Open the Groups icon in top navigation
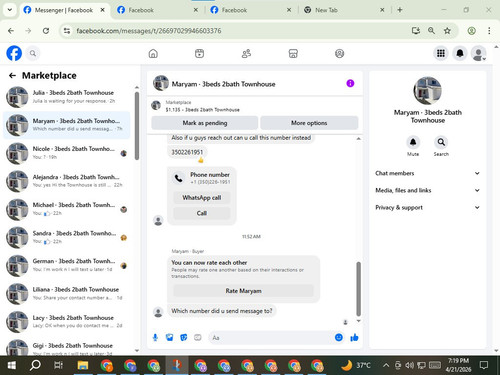 339,53
